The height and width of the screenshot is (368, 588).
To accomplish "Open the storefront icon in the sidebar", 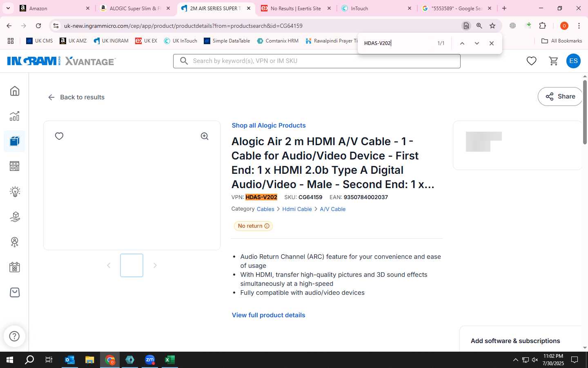I will pos(15,166).
